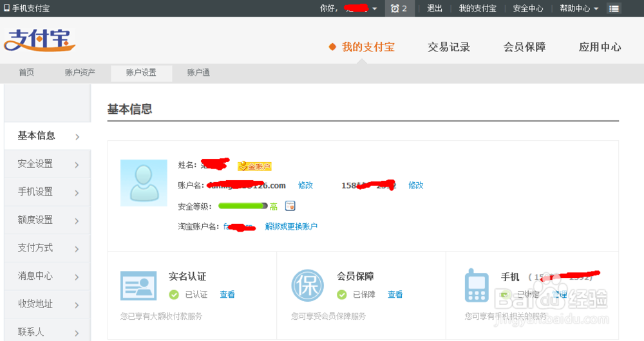Click the user avatar picture
Viewport: 644px width, 341px height.
click(x=144, y=183)
